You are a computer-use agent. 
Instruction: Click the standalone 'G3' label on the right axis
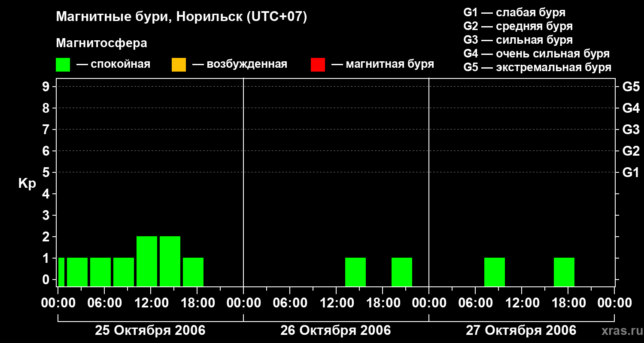coord(631,129)
